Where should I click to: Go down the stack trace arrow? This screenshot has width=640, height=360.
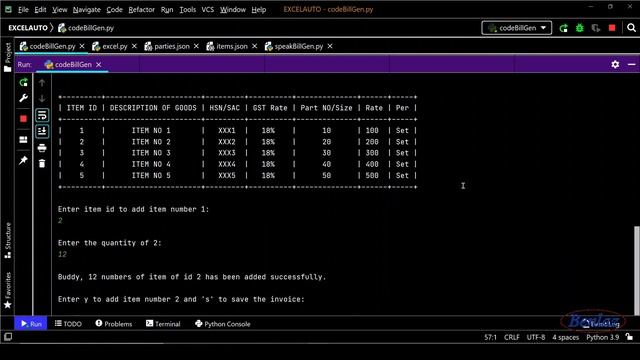42,98
